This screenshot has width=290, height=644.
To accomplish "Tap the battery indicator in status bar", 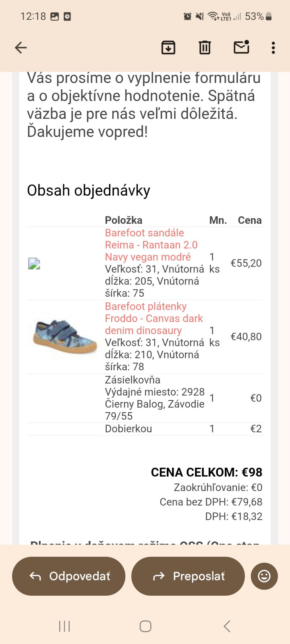I will point(269,17).
